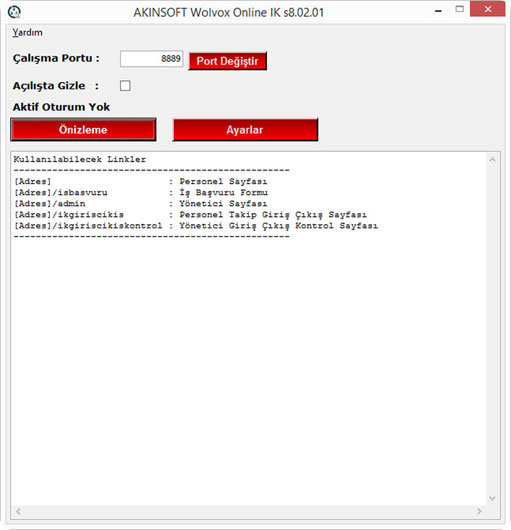Image resolution: width=511 pixels, height=530 pixels.
Task: Click the Port Değiştir button
Action: coord(227,61)
